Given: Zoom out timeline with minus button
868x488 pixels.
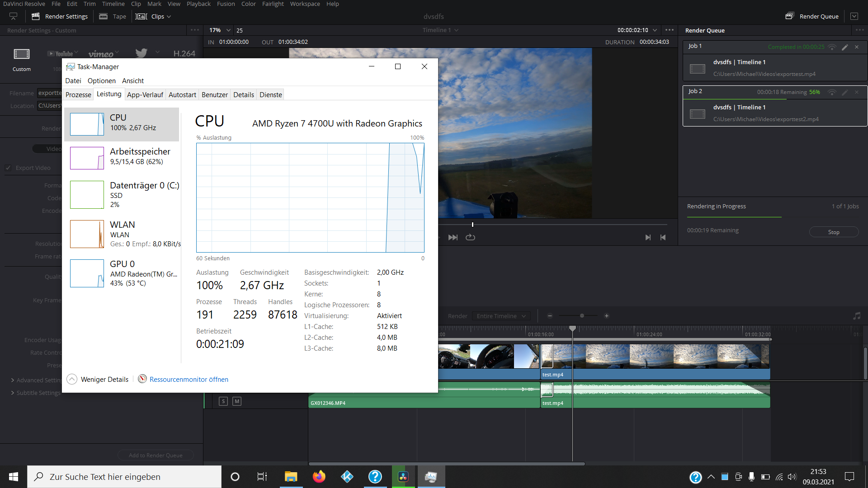Looking at the screenshot, I should click(x=550, y=316).
